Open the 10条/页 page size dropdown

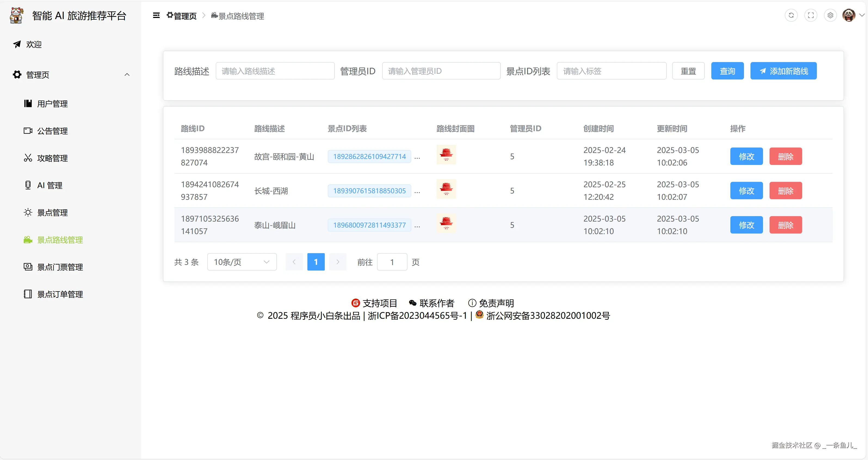[x=242, y=262]
